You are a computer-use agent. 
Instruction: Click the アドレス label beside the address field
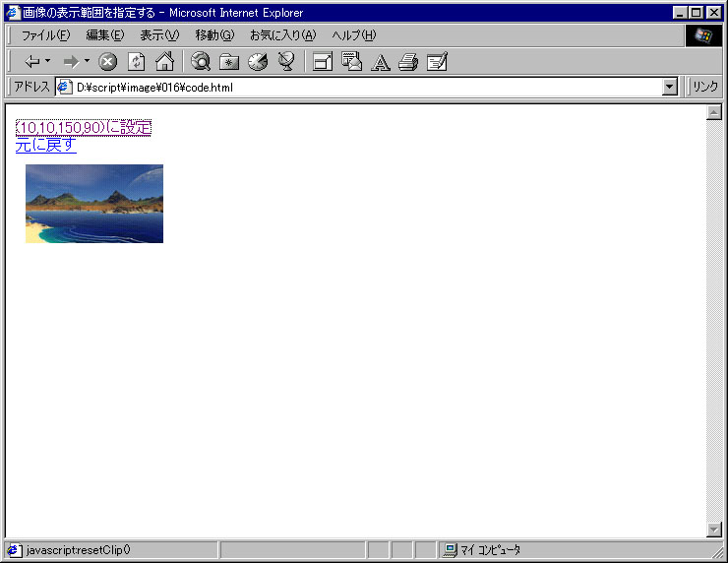click(31, 87)
